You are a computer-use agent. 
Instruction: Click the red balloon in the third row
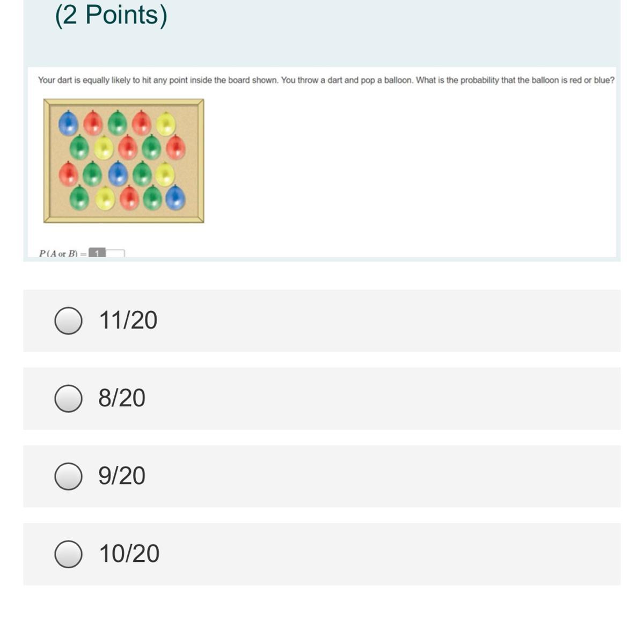tap(68, 174)
